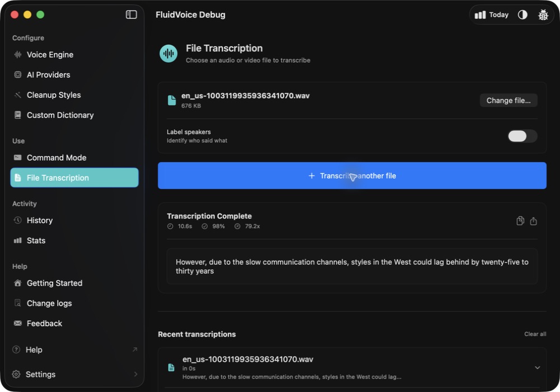
Task: Open Today stats in title bar
Action: coord(492,15)
